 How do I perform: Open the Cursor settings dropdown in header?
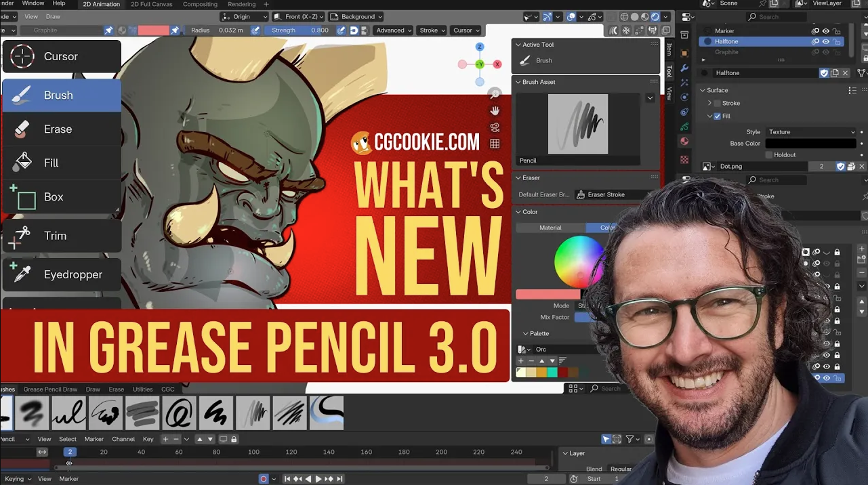point(465,30)
